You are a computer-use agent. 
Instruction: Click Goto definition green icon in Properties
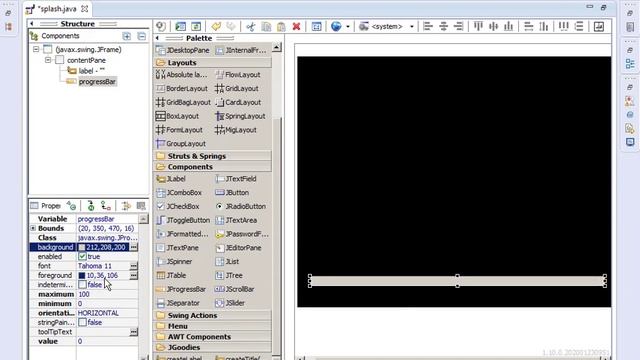click(x=91, y=206)
